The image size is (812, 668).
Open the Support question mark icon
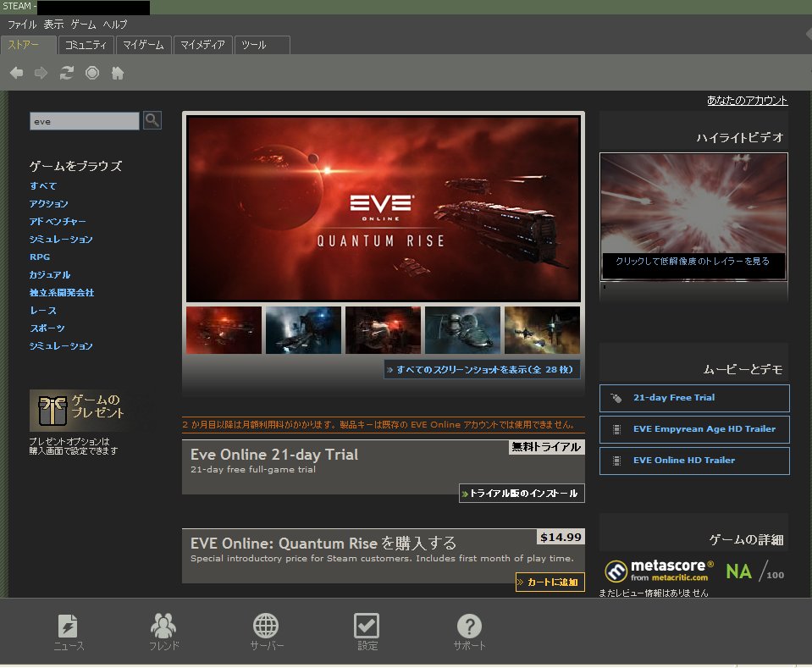click(469, 632)
